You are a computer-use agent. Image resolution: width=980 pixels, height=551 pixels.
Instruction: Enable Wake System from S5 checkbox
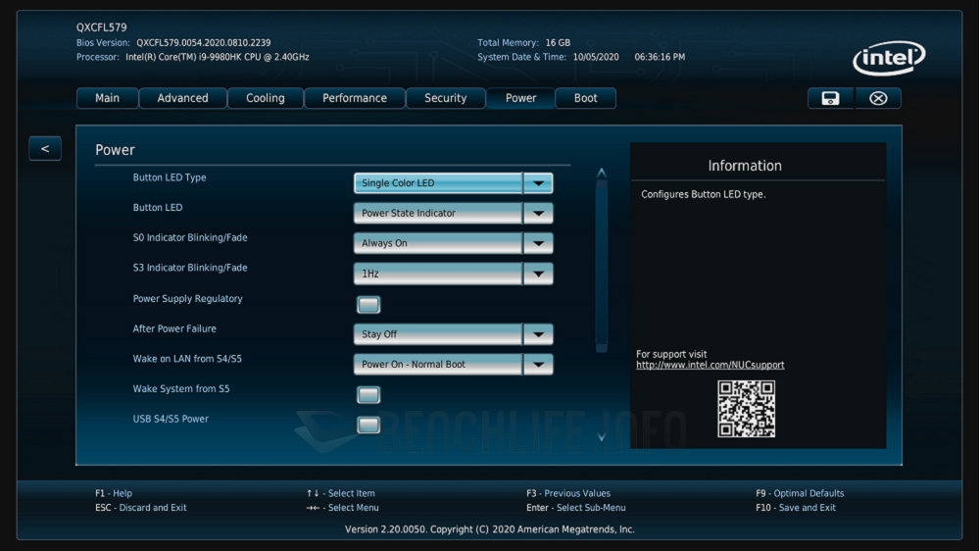coord(368,395)
